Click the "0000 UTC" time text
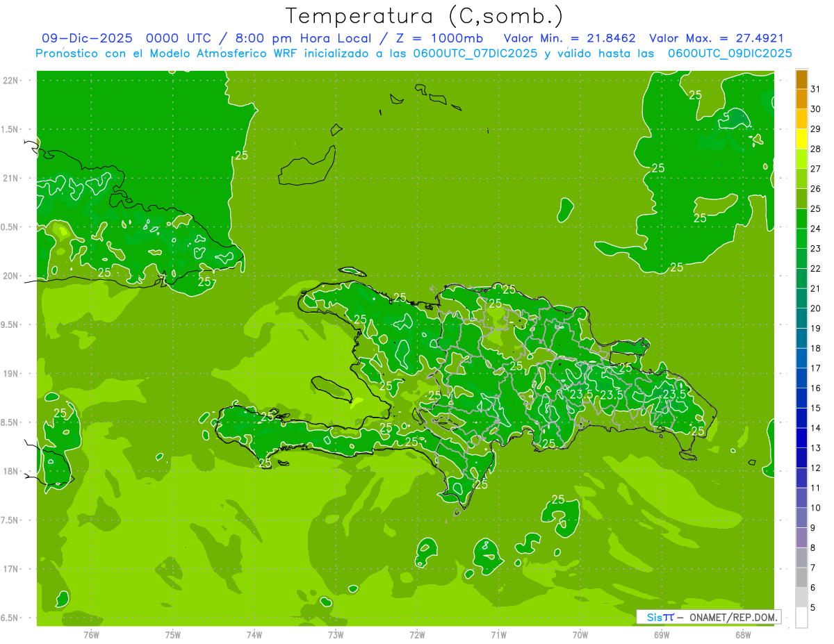Screen dimensions: 834x644 tap(179, 38)
